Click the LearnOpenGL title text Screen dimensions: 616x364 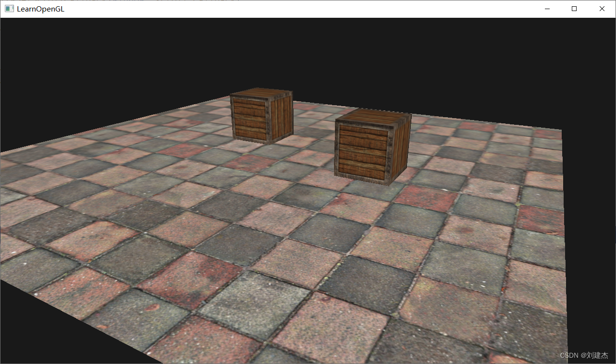(40, 9)
